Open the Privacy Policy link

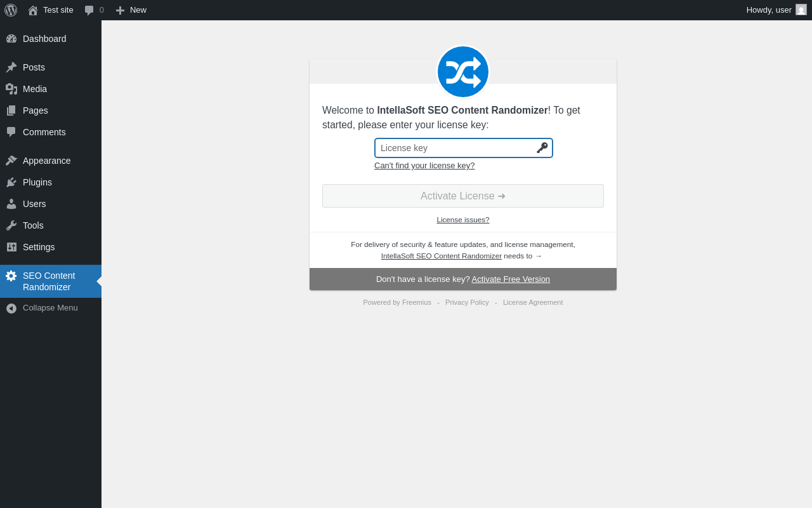[467, 302]
